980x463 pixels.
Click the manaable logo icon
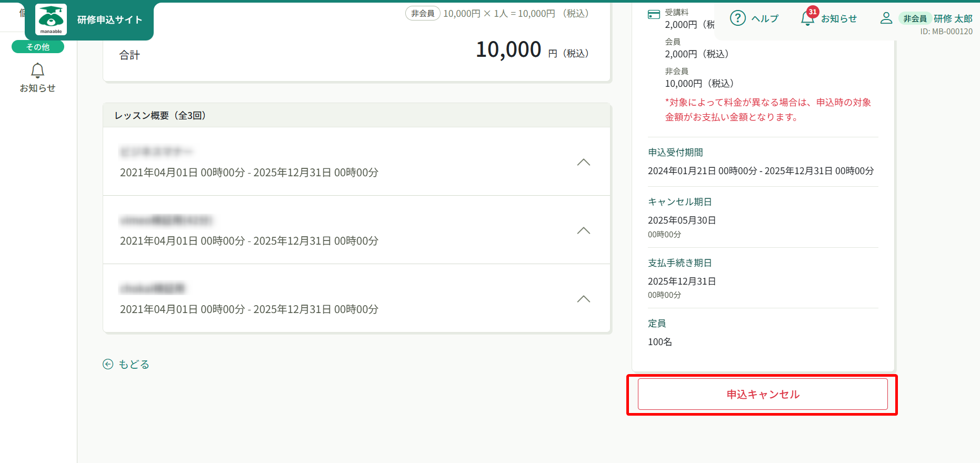(x=51, y=19)
